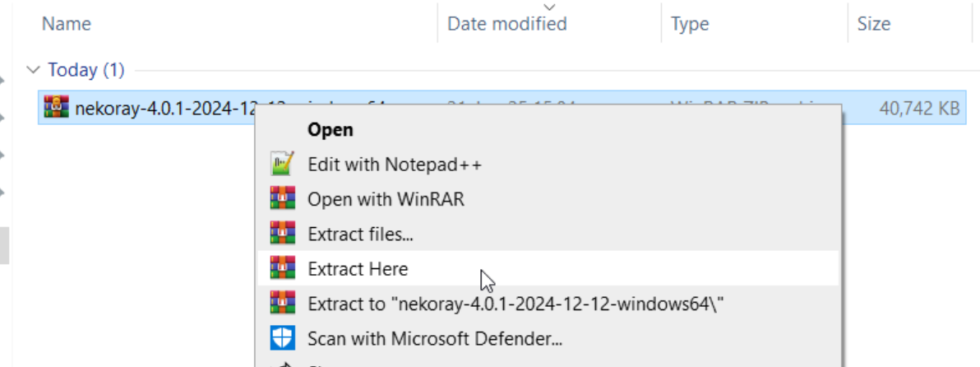
Task: Choose Open from the context menu
Action: click(331, 130)
